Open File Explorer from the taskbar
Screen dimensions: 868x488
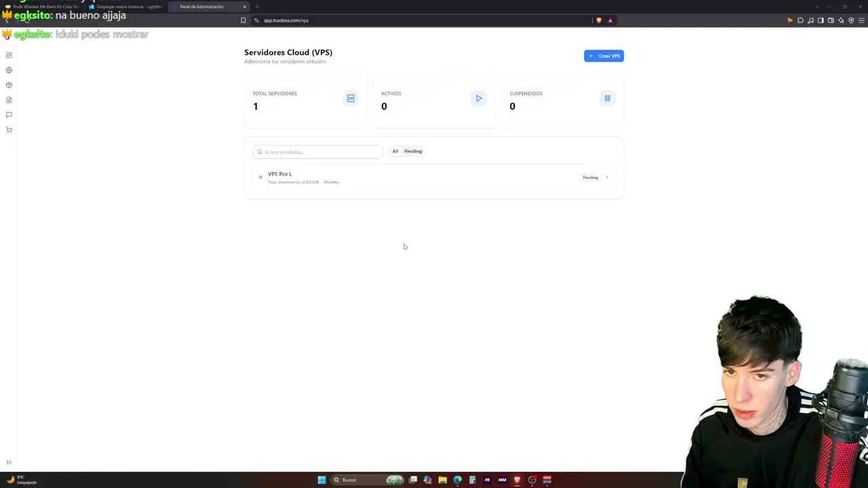point(442,480)
